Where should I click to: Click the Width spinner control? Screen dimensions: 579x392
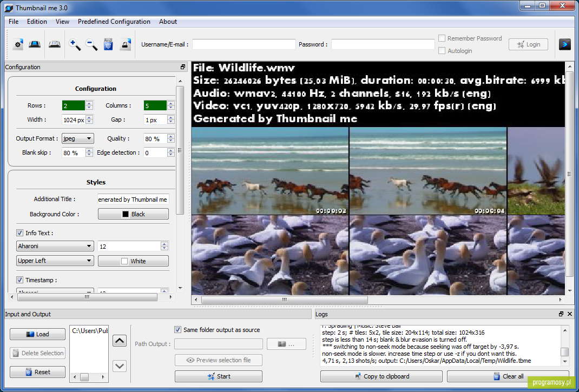[89, 119]
